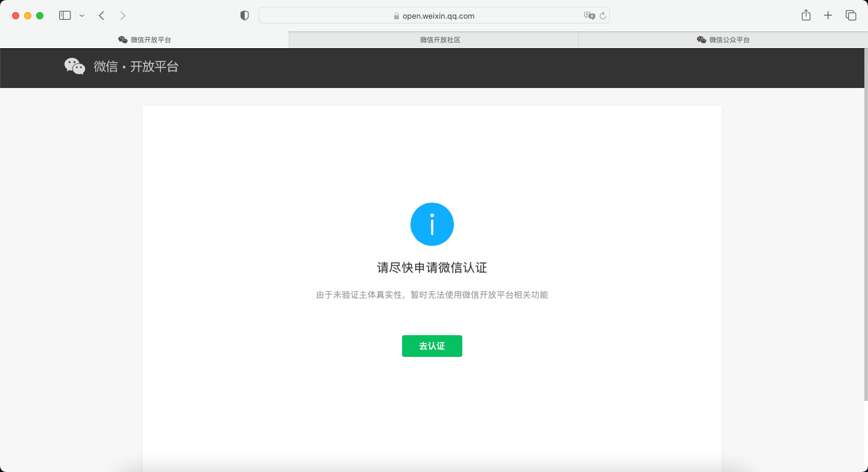868x472 pixels.
Task: Reload the page with refresh icon
Action: (x=603, y=16)
